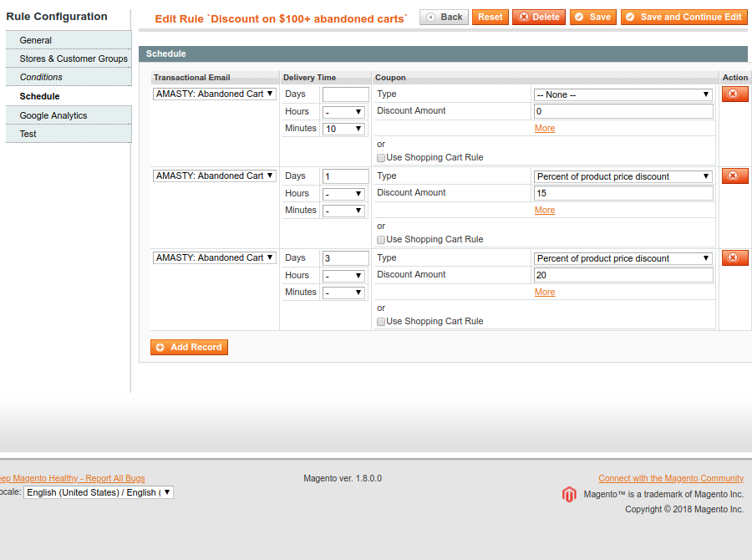
Task: Click the Back button
Action: point(444,17)
